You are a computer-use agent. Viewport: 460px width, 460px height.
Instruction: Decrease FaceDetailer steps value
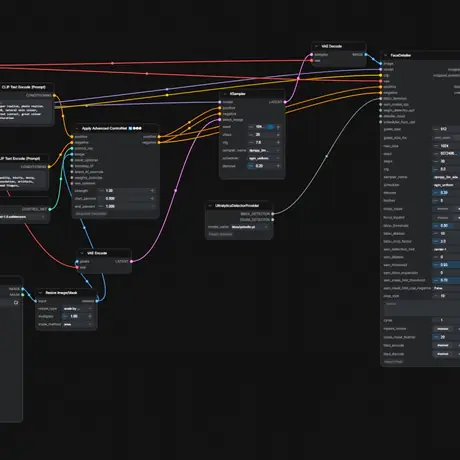point(436,161)
